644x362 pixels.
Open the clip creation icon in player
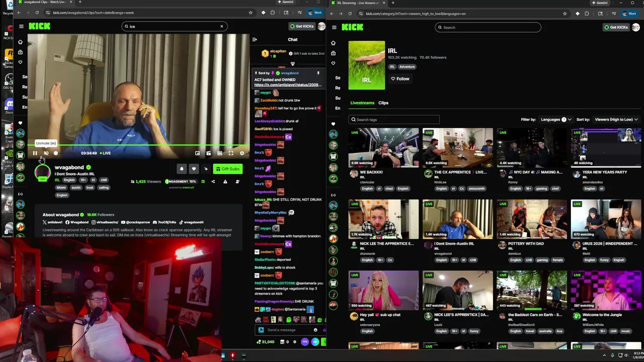click(x=208, y=153)
